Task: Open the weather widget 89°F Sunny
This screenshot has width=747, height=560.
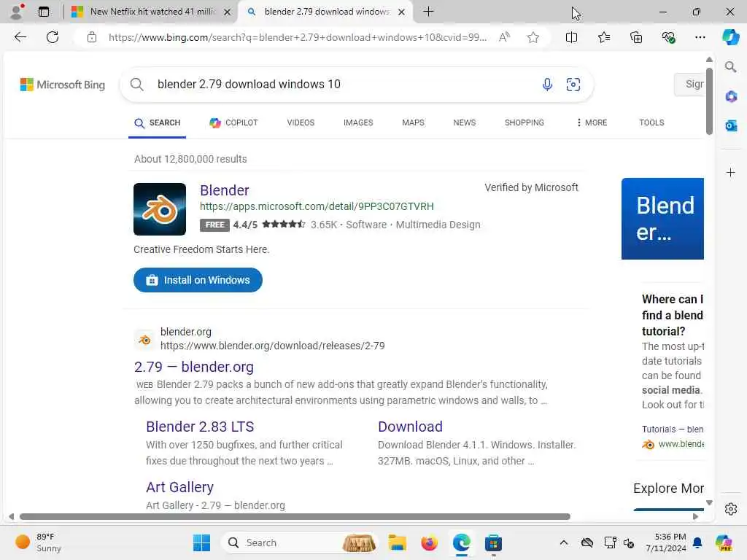Action: point(39,542)
